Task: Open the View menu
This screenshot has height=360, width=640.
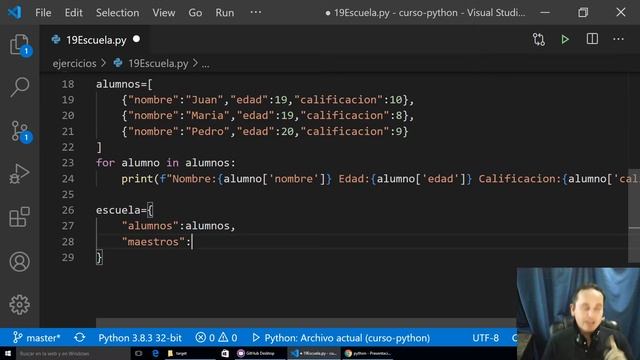Action: point(164,13)
